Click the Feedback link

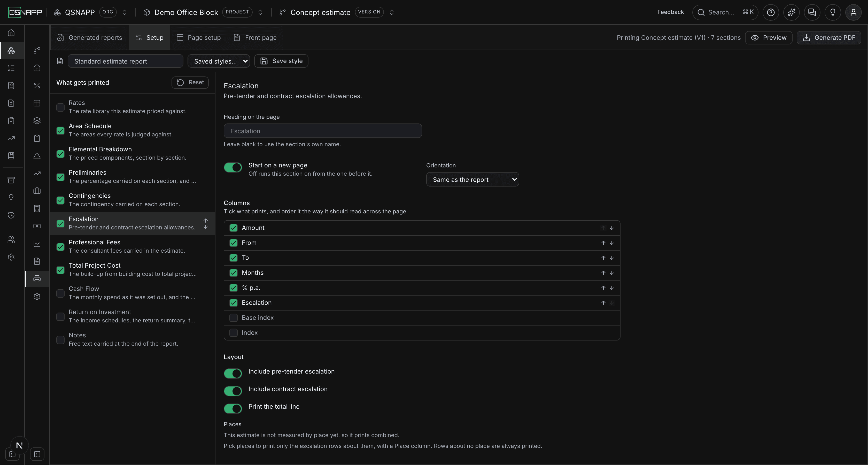(x=670, y=12)
